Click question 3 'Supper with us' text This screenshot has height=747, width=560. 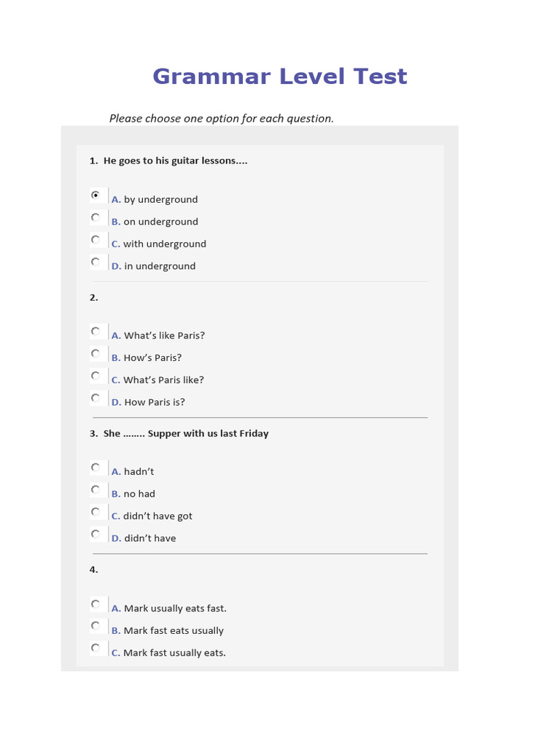pos(186,433)
